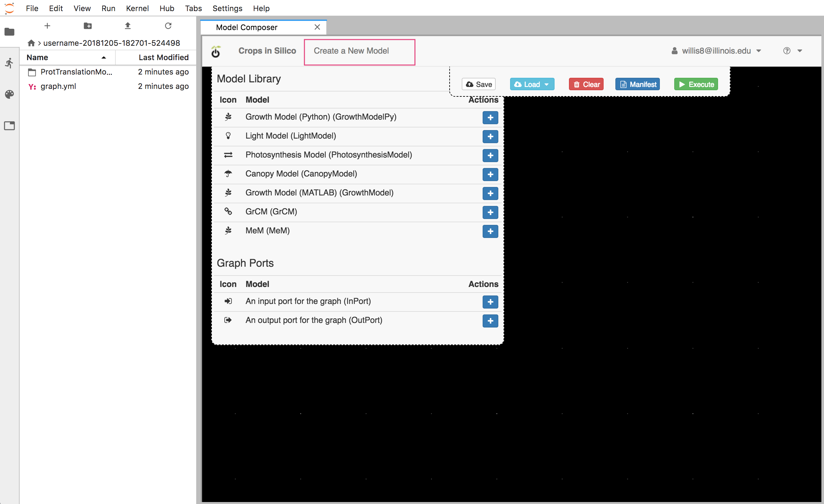This screenshot has width=824, height=504.
Task: Open the Load dropdown button
Action: point(532,84)
